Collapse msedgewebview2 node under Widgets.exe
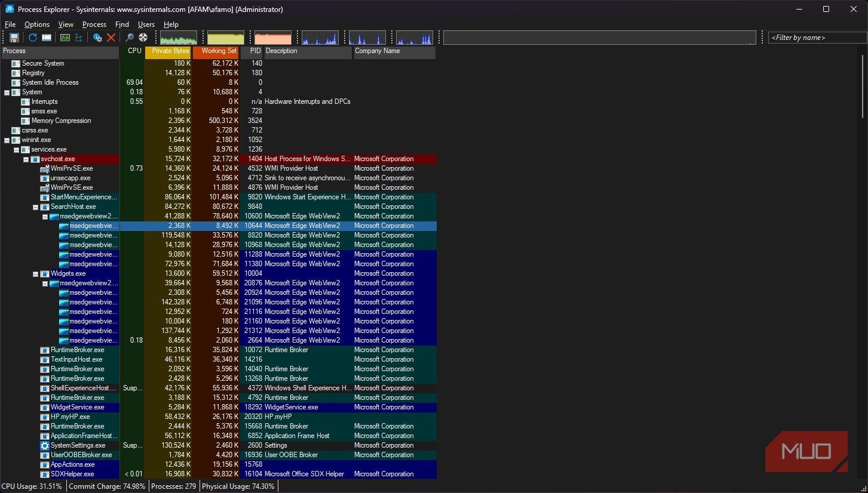Screen dimensions: 868x493 [x=45, y=283]
